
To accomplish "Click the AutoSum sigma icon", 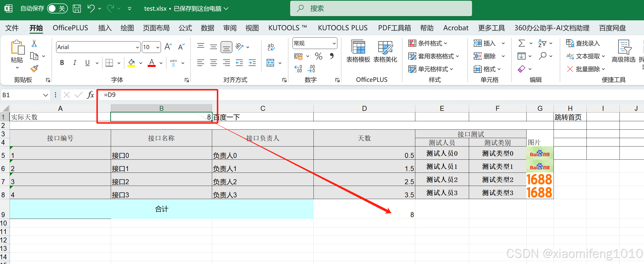I will [x=521, y=43].
